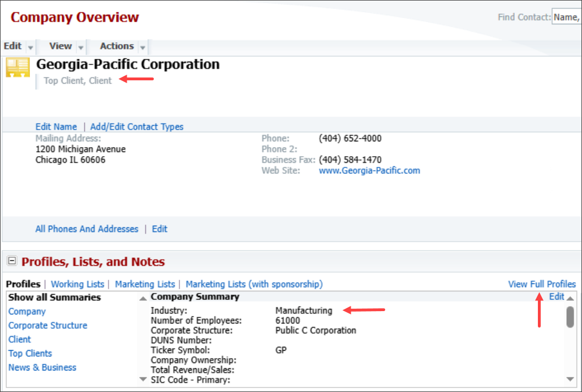
Task: Open the Actions menu dropdown arrow
Action: pos(142,46)
